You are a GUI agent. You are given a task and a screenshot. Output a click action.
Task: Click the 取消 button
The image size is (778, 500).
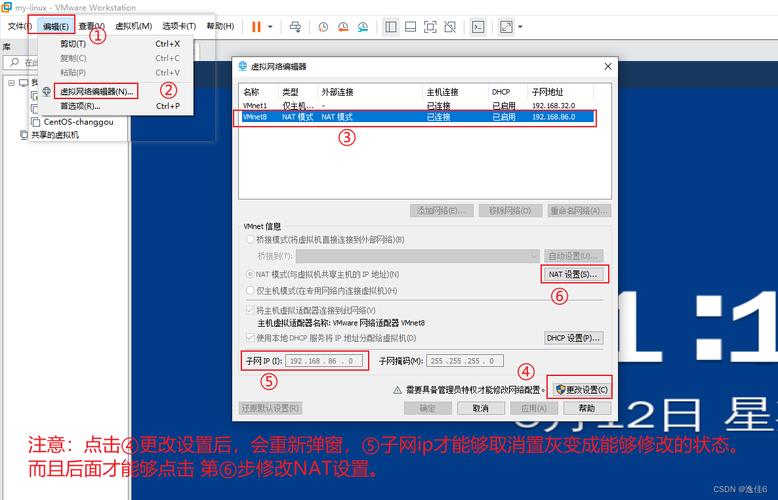[x=481, y=408]
